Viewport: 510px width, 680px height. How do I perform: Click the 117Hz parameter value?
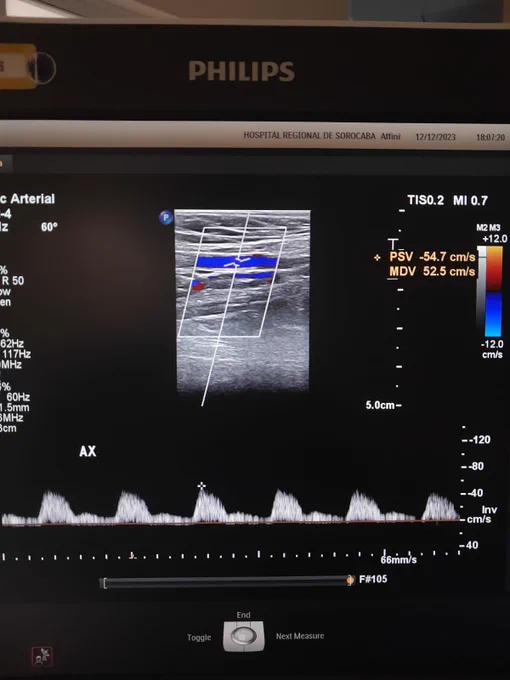pos(16,354)
